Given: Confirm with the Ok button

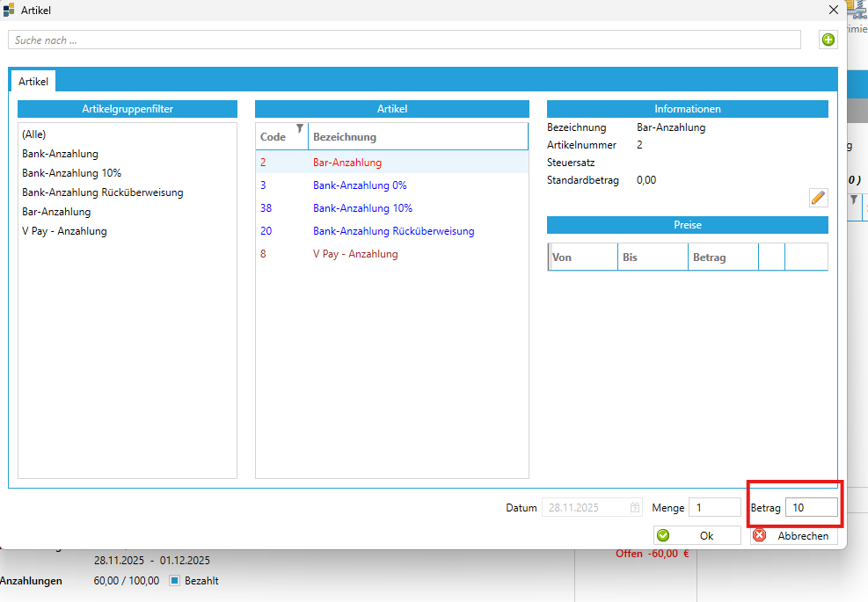Looking at the screenshot, I should tap(697, 535).
